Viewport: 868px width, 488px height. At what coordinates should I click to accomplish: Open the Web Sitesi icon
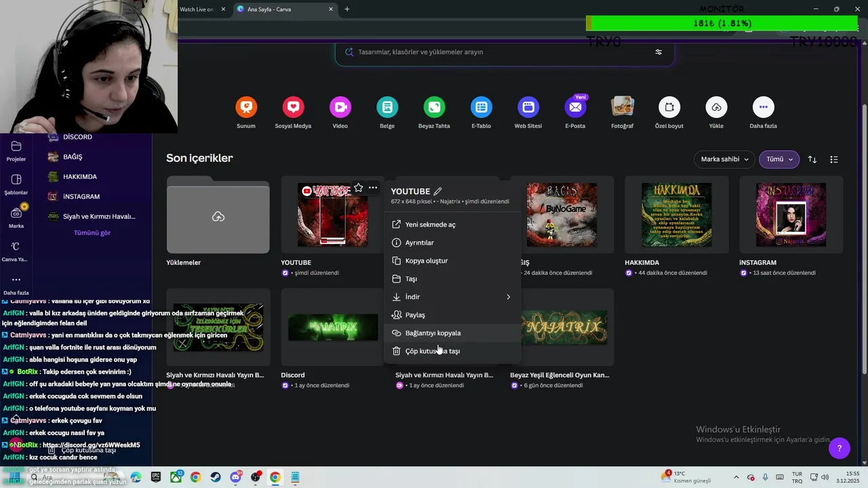(528, 107)
